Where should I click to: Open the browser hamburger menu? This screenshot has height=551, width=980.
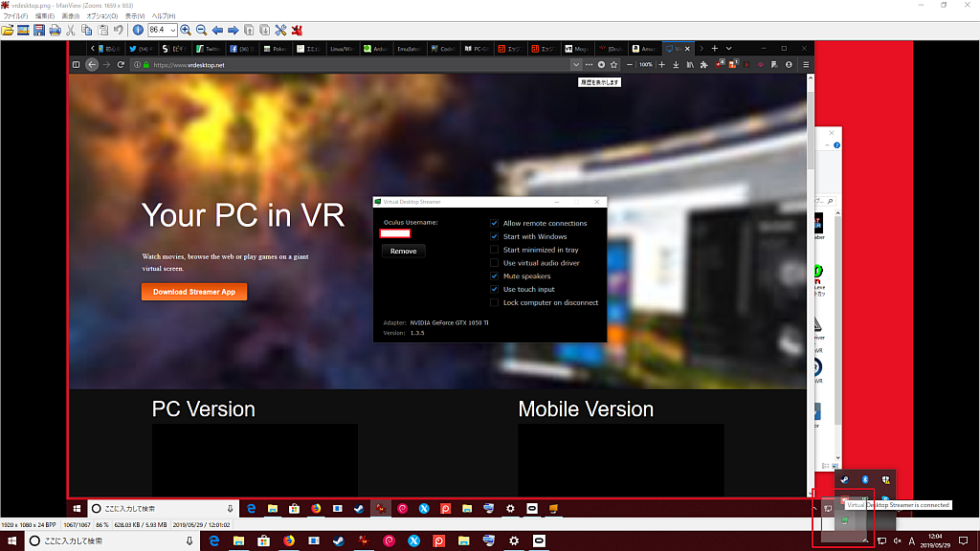point(806,64)
